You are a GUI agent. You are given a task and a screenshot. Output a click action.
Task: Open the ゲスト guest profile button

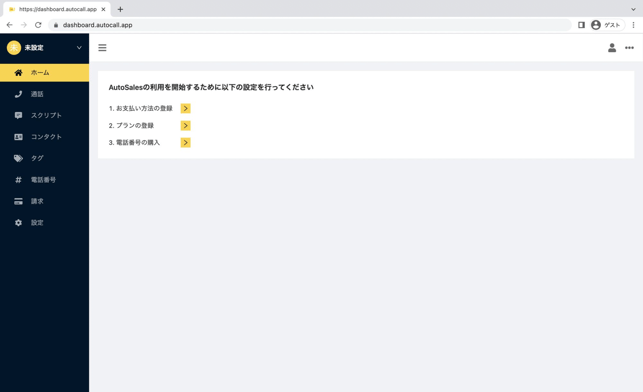(x=607, y=25)
